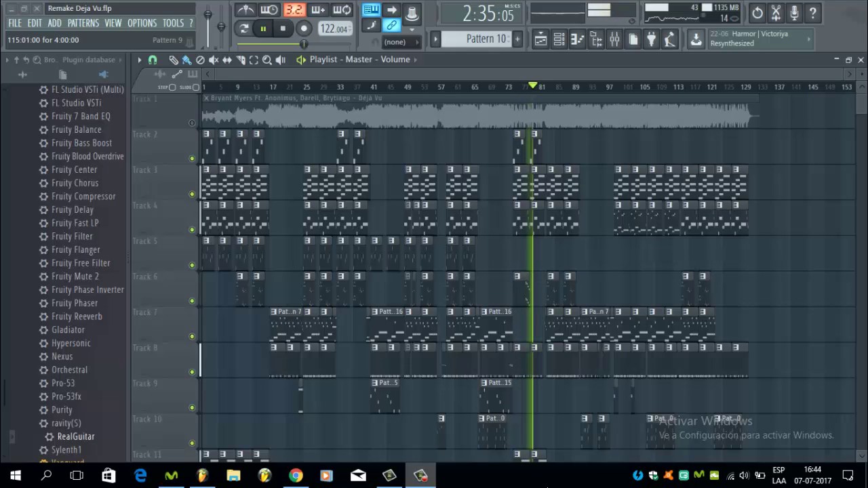Open the dropdown arrow under the knob icon
This screenshot has width=868, height=488.
click(412, 29)
